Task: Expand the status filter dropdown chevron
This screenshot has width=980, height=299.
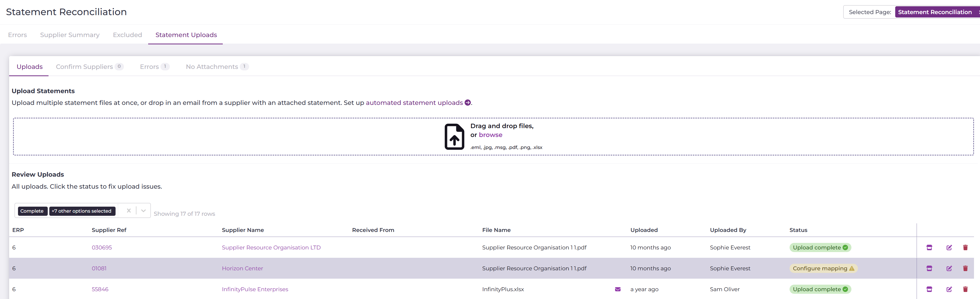Action: click(x=143, y=211)
